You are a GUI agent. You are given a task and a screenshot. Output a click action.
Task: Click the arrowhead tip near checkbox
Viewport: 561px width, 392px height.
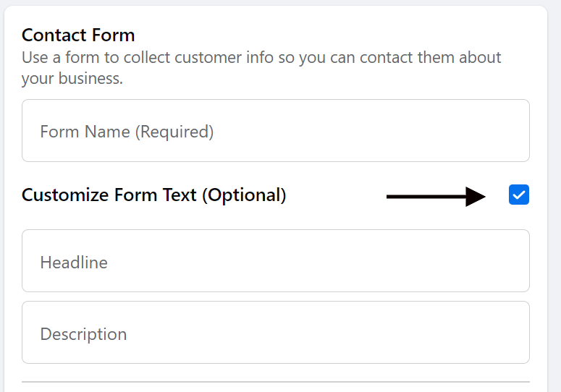(481, 195)
